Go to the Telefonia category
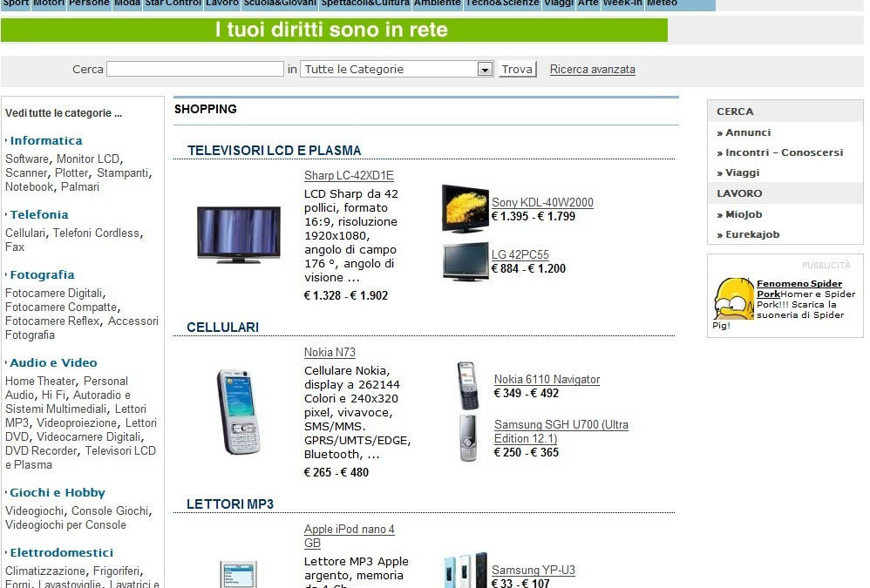 39,214
